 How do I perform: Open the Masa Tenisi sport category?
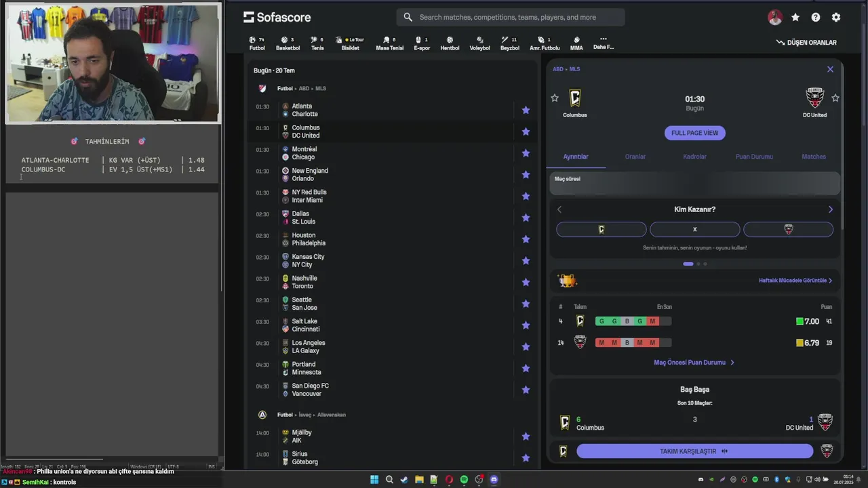pos(389,43)
